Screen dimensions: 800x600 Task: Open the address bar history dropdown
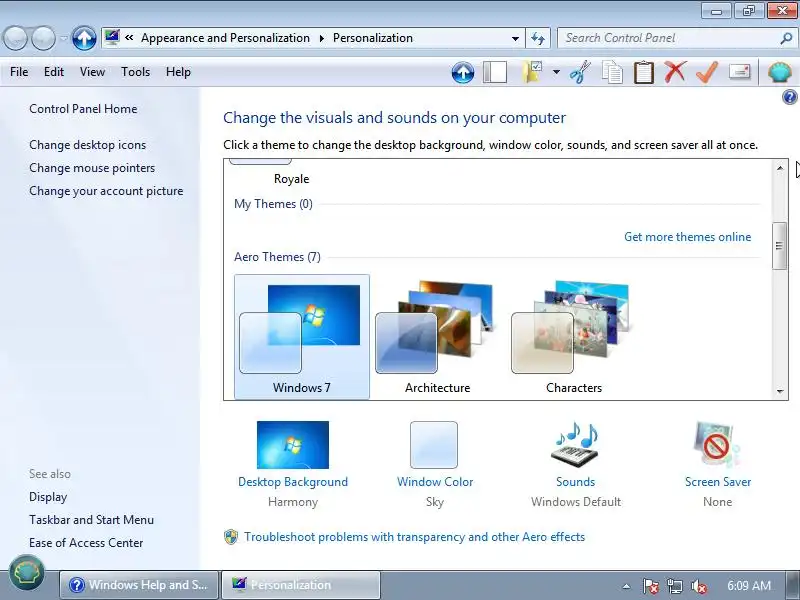(515, 39)
